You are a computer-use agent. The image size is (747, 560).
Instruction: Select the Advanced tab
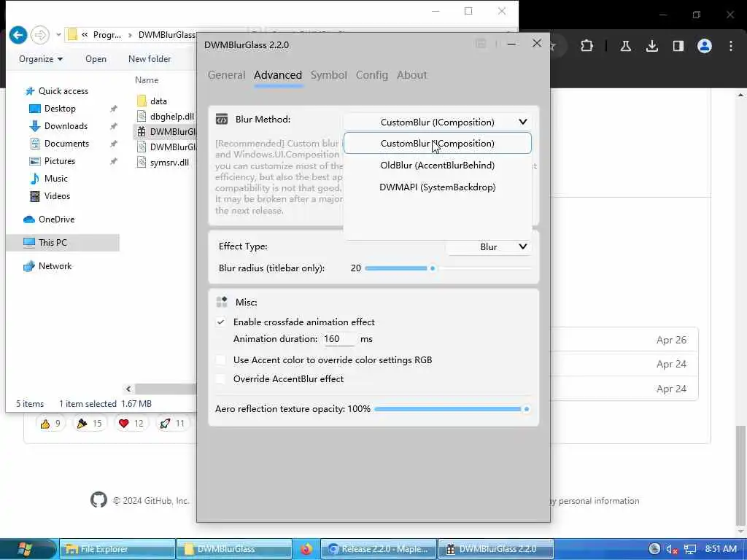point(278,75)
